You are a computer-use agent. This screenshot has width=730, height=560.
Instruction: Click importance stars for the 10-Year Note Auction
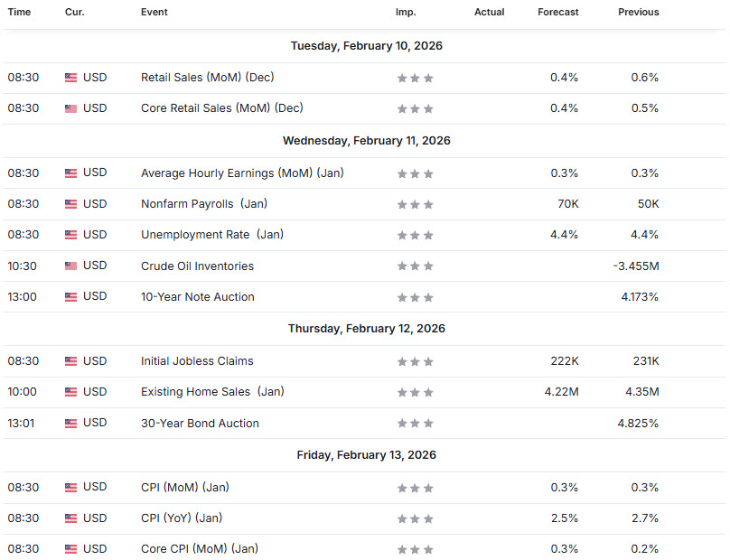point(416,297)
